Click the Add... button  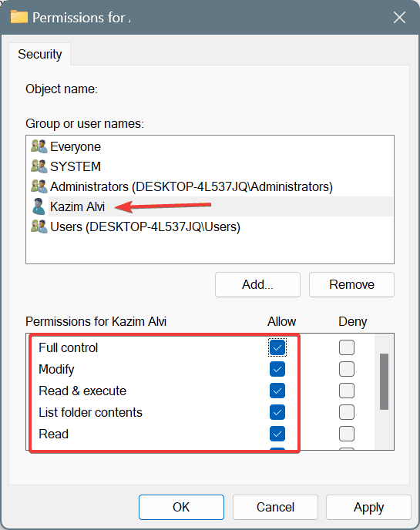257,284
